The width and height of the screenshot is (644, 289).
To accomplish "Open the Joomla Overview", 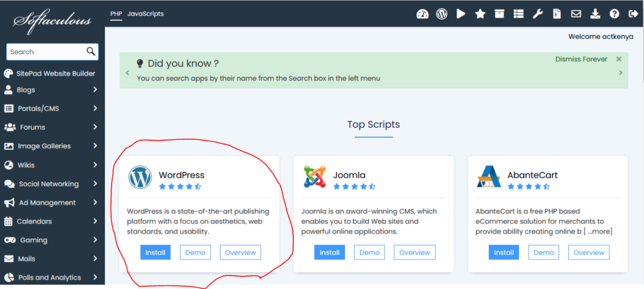I will [415, 252].
